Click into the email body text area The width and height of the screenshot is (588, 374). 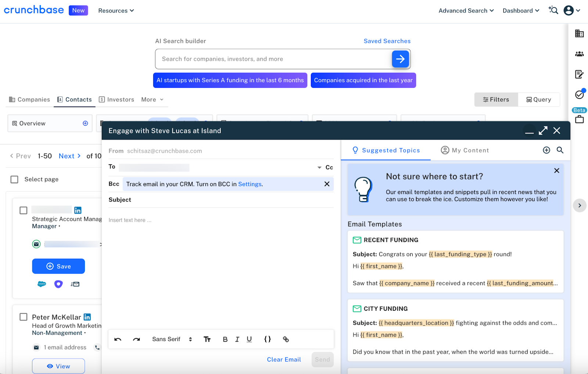(221, 270)
